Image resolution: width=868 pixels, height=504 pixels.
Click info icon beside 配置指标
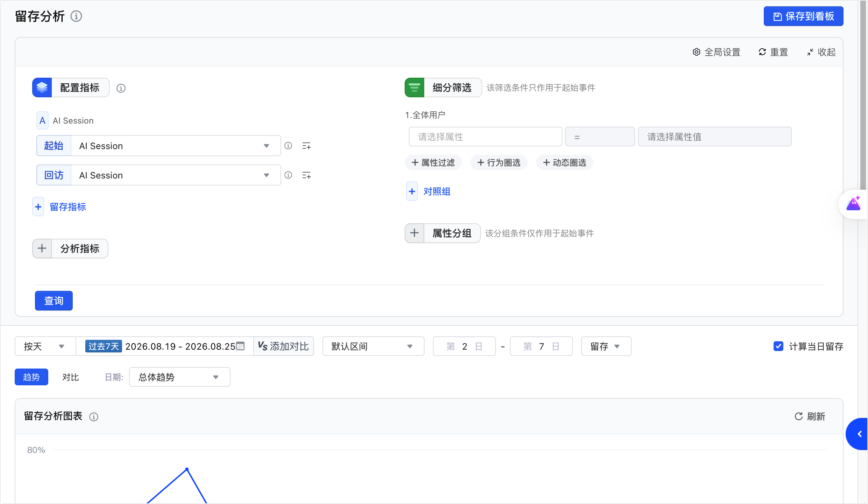pyautogui.click(x=121, y=88)
